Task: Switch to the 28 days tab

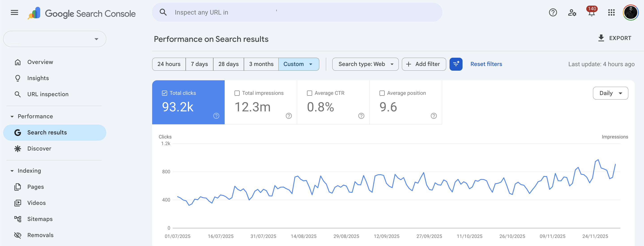Action: 228,64
